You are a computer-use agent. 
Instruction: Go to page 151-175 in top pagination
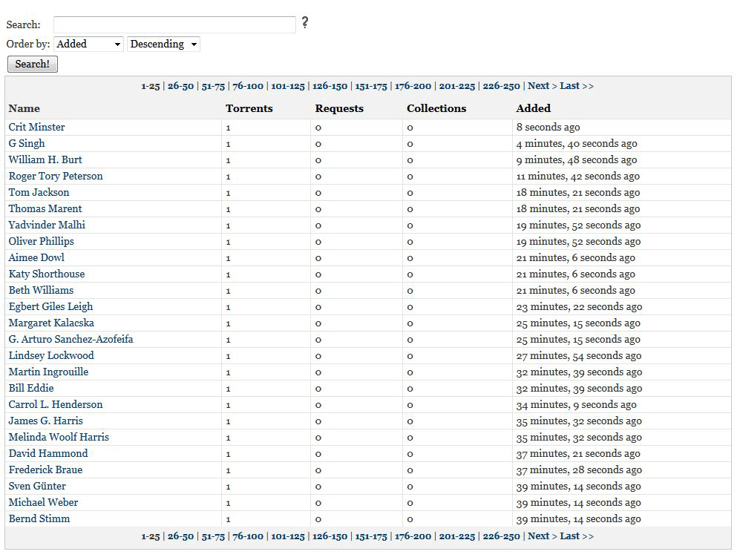tap(371, 86)
